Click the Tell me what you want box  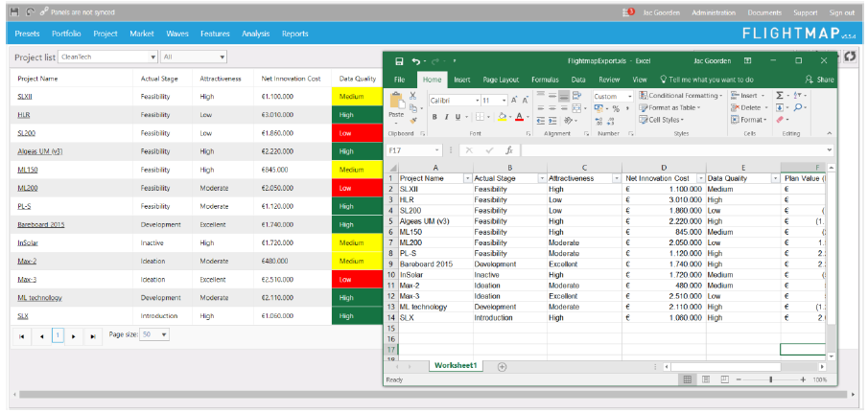(707, 80)
